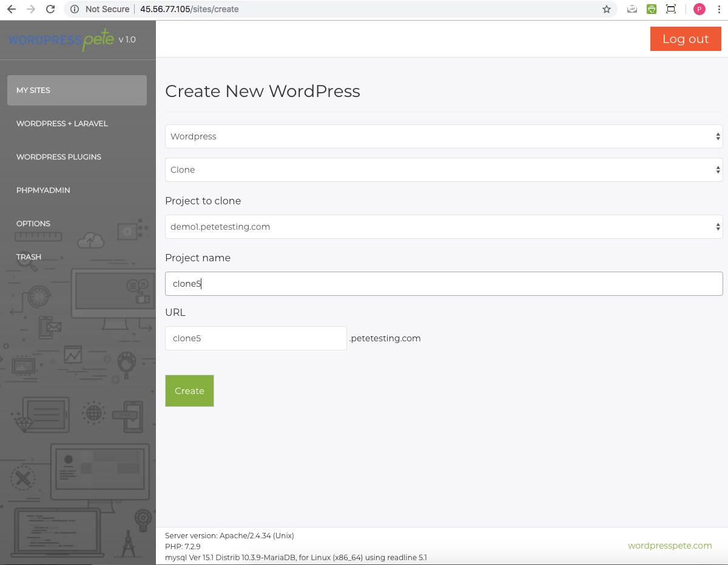Viewport: 728px width, 565px height.
Task: Click the Project name input field
Action: click(443, 284)
